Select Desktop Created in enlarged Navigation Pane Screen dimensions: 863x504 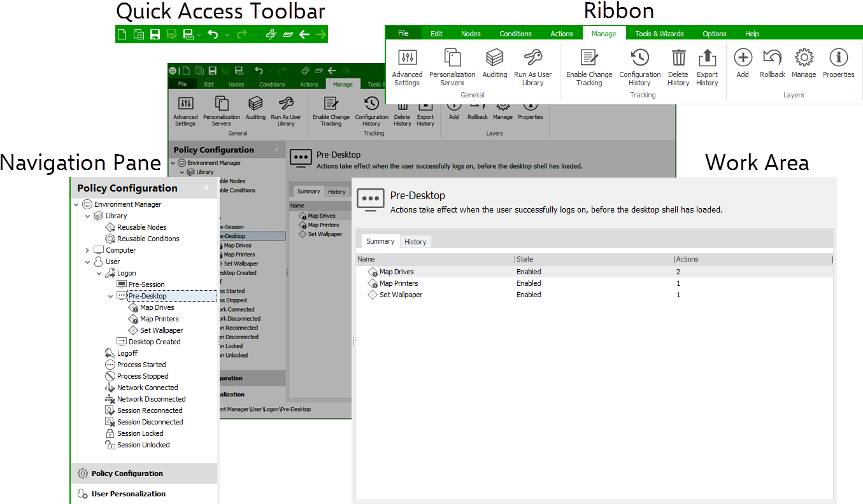coord(155,342)
